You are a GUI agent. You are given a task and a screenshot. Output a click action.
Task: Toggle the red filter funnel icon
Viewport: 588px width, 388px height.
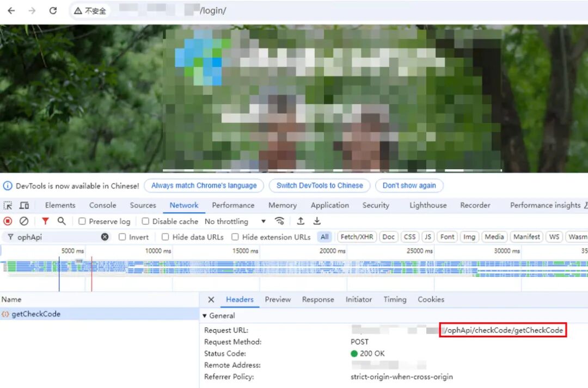click(x=45, y=221)
